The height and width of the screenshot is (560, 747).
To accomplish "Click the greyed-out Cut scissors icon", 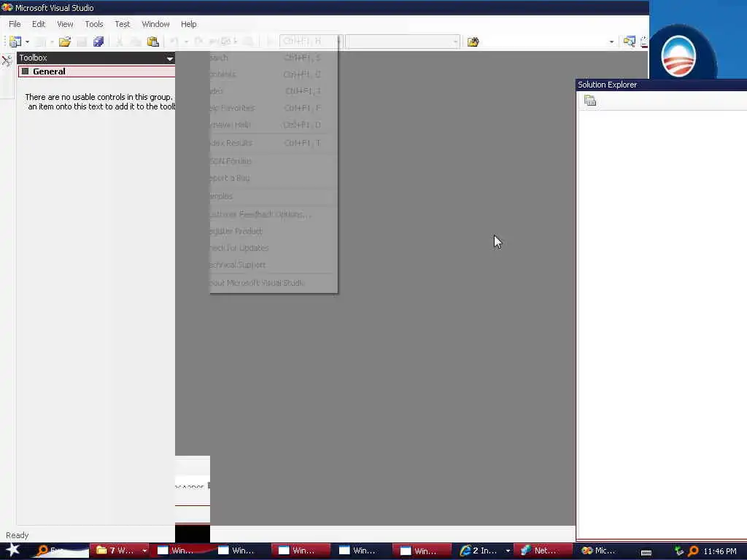I will pos(120,42).
